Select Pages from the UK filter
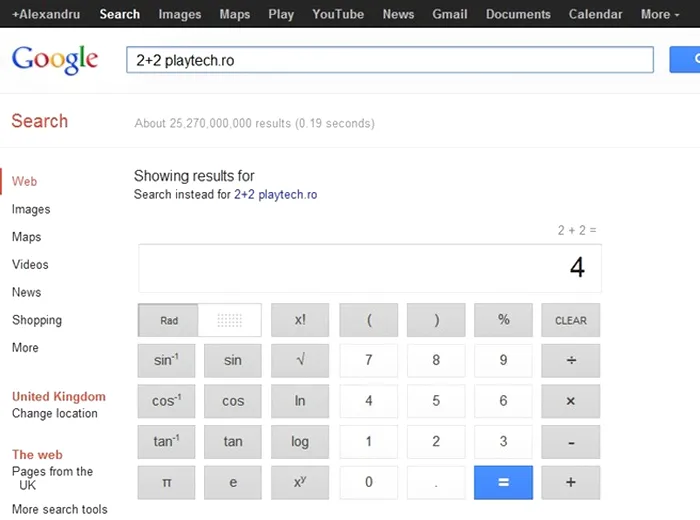The width and height of the screenshot is (700, 520). [x=52, y=478]
